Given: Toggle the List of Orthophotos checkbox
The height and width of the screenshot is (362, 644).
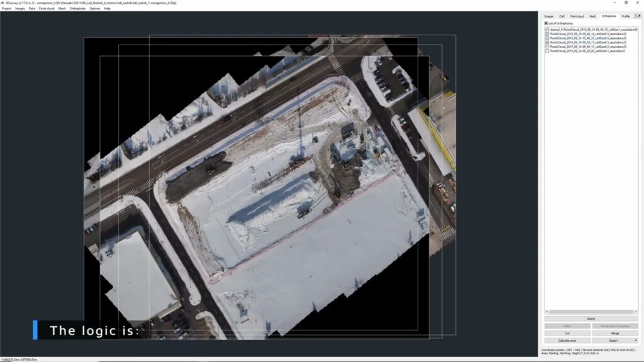Looking at the screenshot, I should [x=546, y=23].
